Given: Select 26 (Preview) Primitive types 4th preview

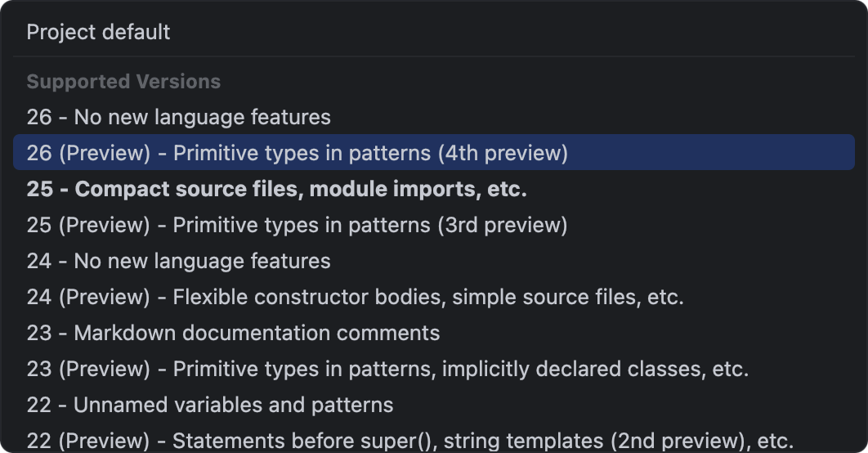Looking at the screenshot, I should [x=297, y=153].
